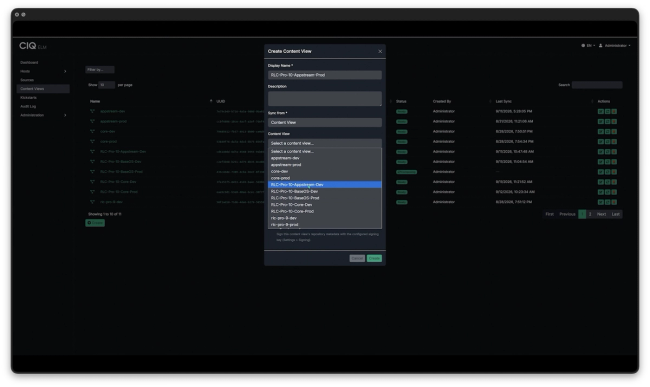
Task: Open the rows-per-page selector
Action: point(107,85)
